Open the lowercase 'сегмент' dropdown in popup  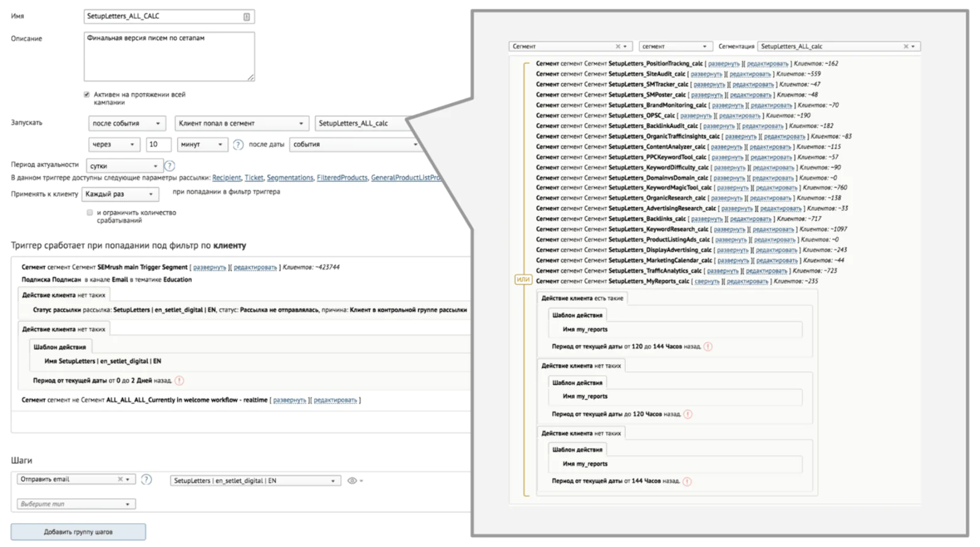tap(675, 47)
